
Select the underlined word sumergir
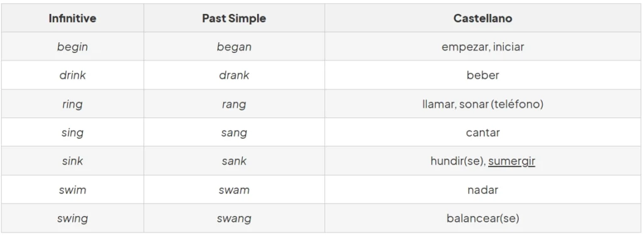[x=511, y=161]
